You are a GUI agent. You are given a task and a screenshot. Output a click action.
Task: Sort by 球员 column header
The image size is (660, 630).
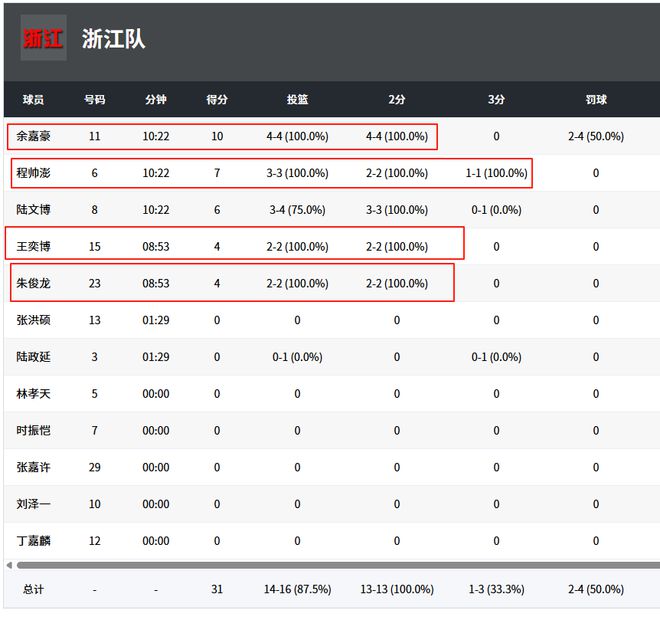point(33,100)
